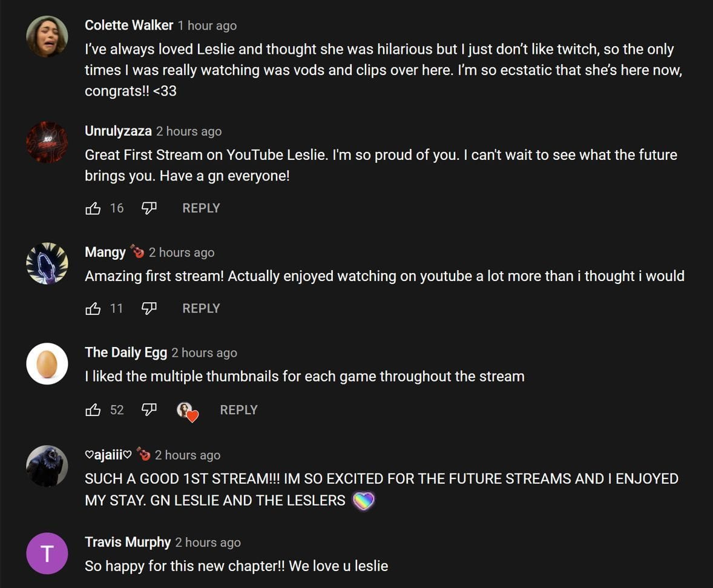The image size is (713, 588).
Task: Open Colette Walker's profile picture
Action: (x=47, y=35)
